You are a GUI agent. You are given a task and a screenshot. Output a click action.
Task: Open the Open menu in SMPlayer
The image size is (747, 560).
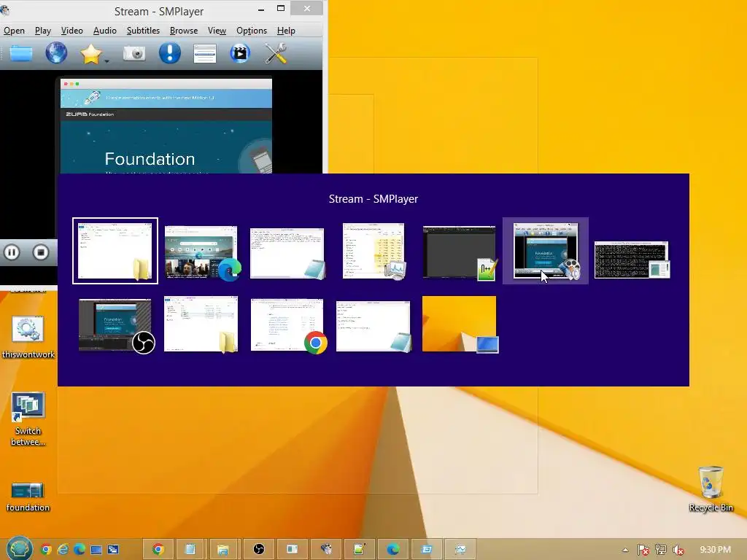pos(15,31)
